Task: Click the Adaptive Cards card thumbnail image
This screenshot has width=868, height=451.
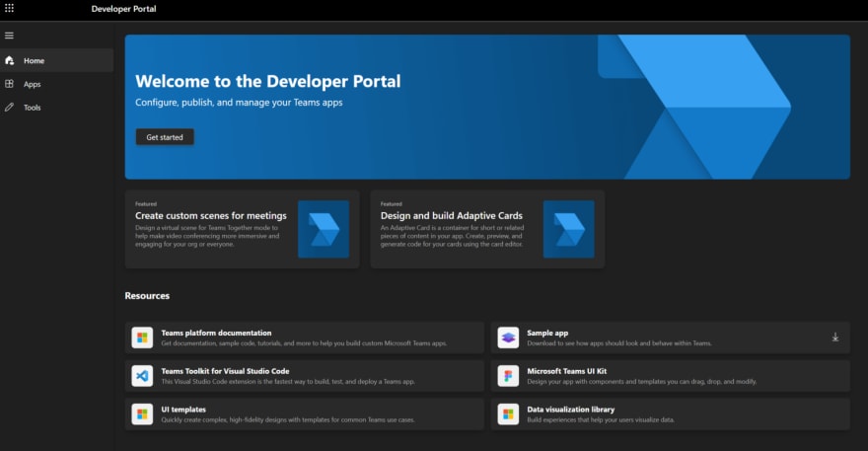Action: click(569, 229)
